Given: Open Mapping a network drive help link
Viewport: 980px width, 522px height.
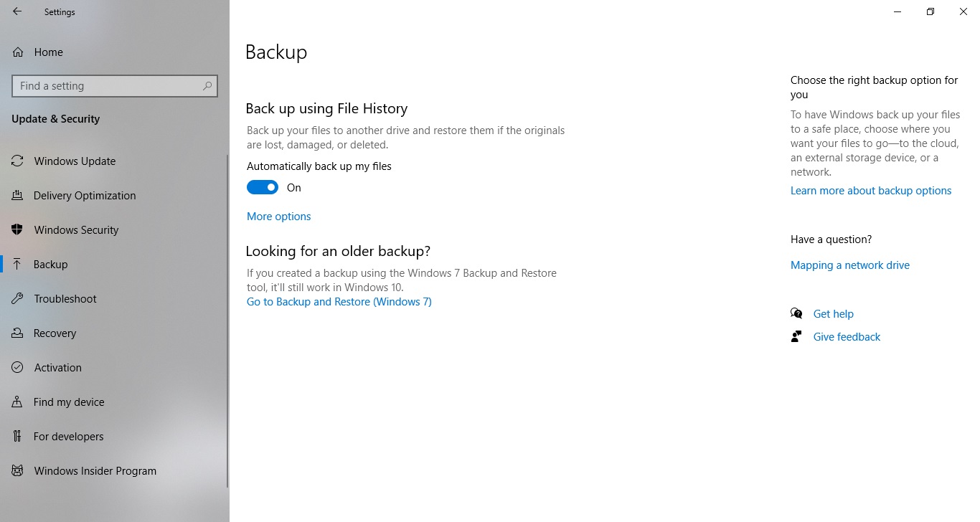Looking at the screenshot, I should [x=850, y=265].
